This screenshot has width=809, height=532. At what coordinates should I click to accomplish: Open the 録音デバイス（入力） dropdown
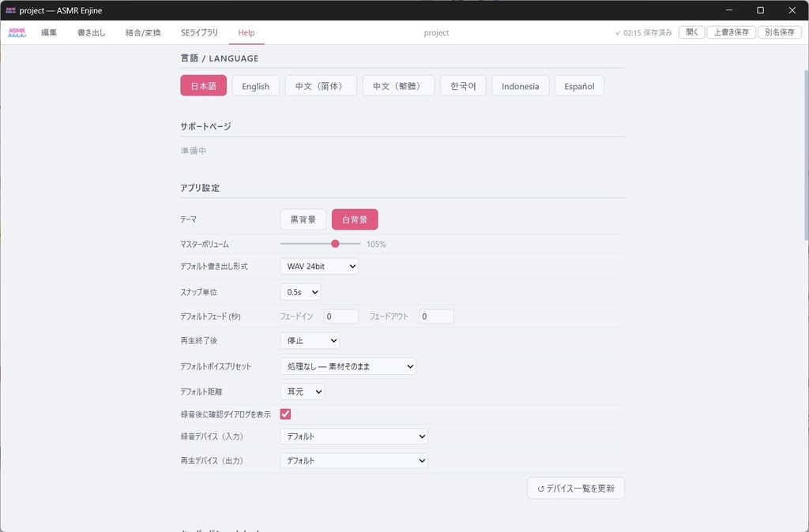(354, 436)
